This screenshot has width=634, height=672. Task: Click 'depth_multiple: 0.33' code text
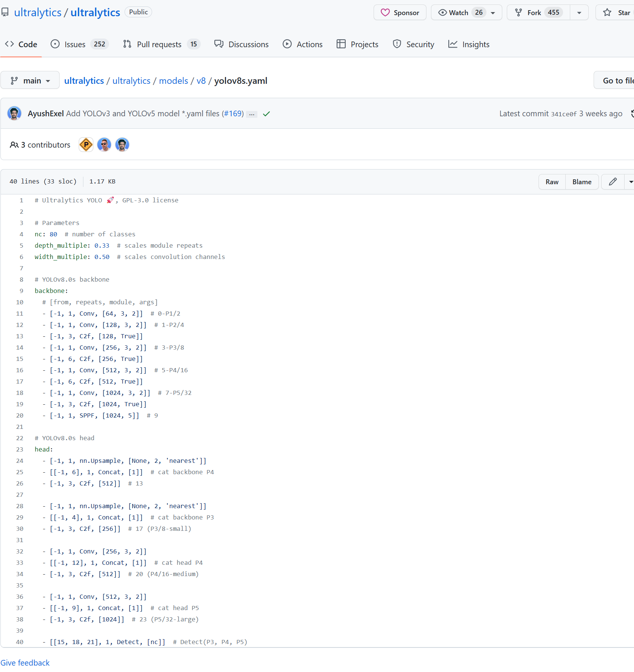[72, 245]
